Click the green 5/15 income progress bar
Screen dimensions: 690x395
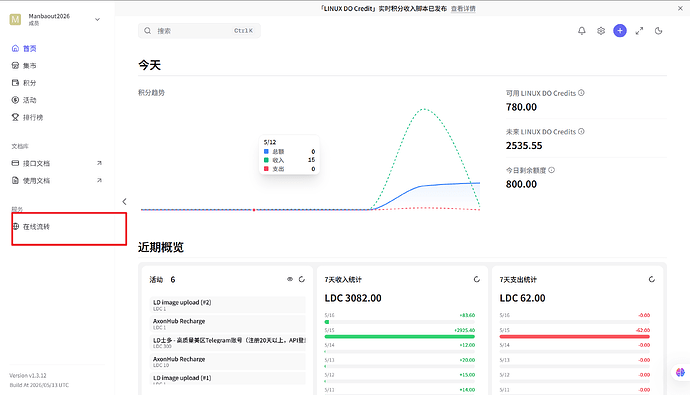pyautogui.click(x=400, y=337)
